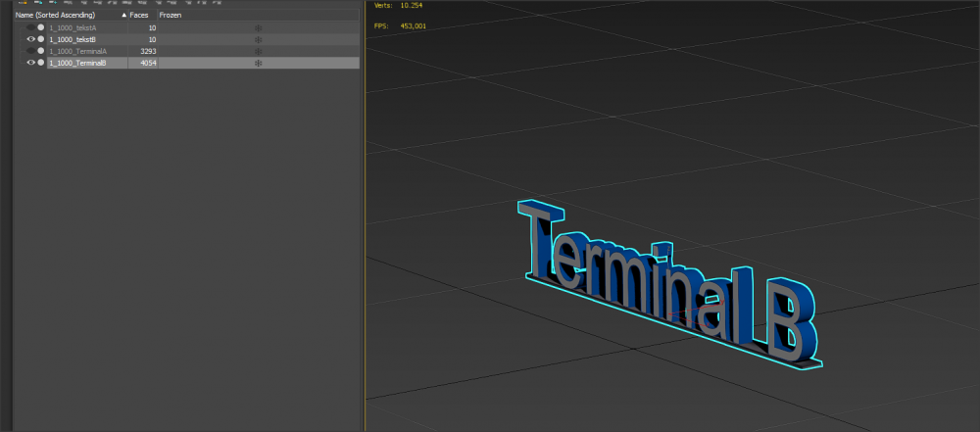This screenshot has height=432, width=980.
Task: Click the round object icon of 1_1000_TerminalA
Action: coord(41,51)
